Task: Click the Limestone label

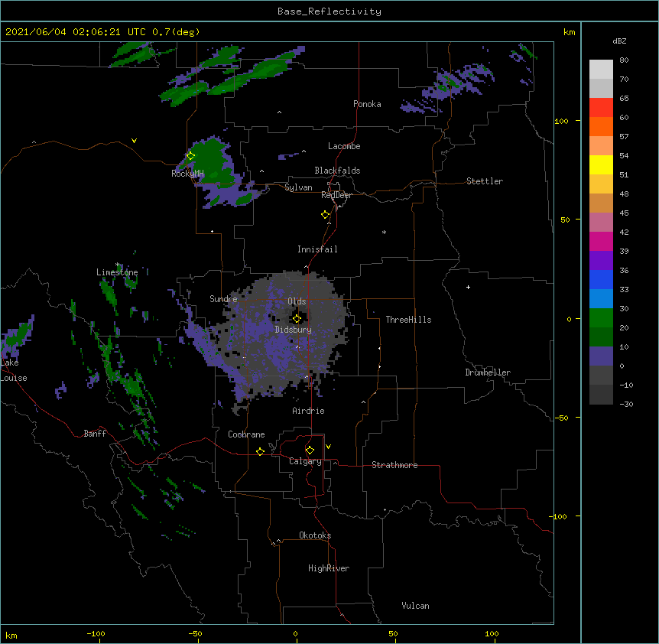Action: 117,272
